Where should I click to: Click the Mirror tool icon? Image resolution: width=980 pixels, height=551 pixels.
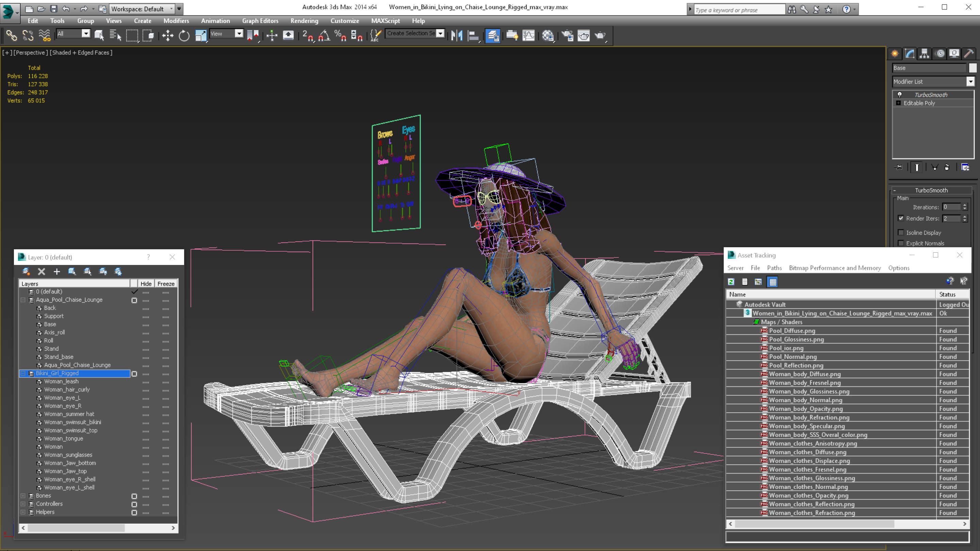tap(457, 35)
